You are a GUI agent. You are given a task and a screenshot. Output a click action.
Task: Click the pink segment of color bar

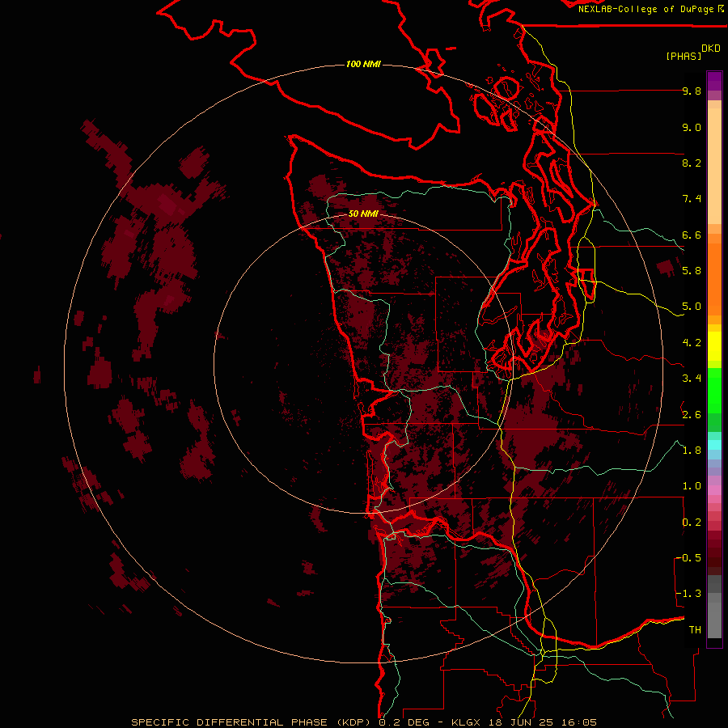click(714, 490)
